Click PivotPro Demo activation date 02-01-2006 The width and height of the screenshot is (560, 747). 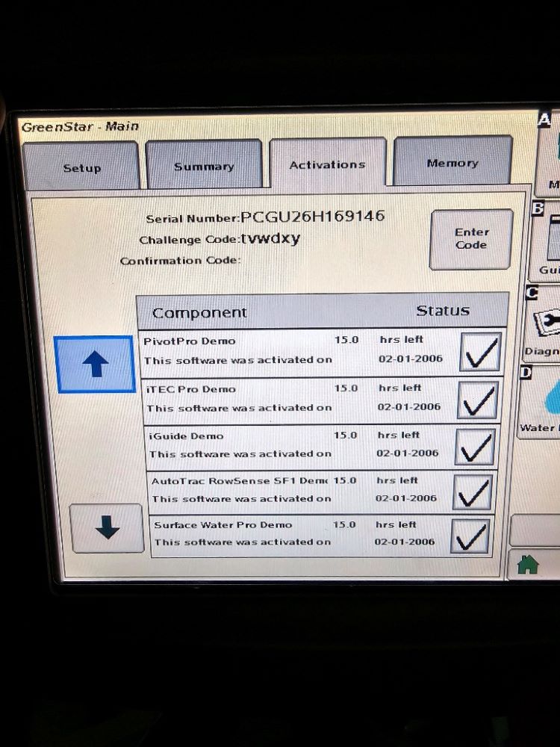point(411,359)
